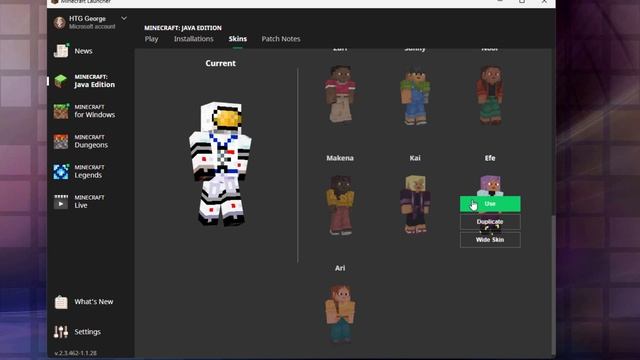Select the Kai skin thumbnail
Screen dimensions: 640x360
(x=415, y=204)
